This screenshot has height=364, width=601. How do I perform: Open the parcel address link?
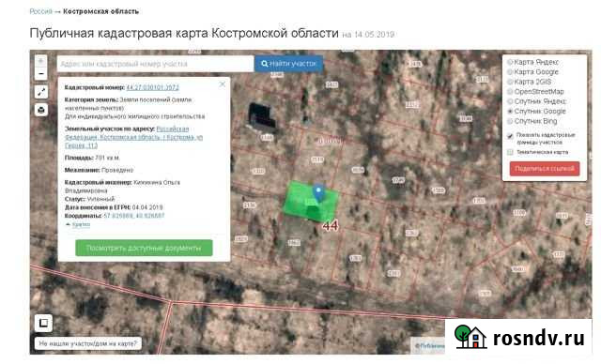(x=133, y=137)
